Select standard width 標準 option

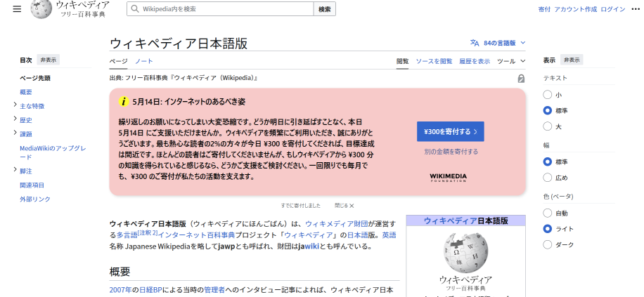[x=547, y=162]
